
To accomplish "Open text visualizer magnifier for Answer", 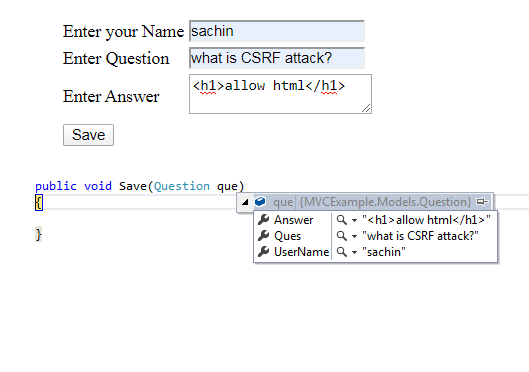I will point(342,220).
